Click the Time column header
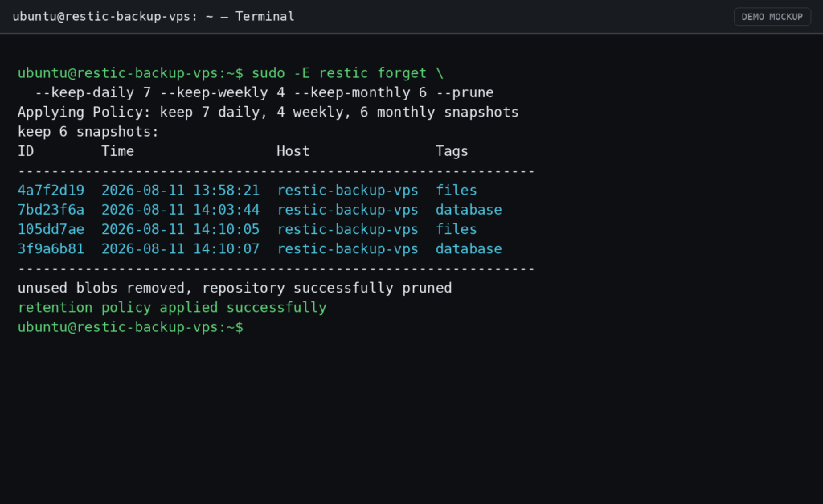Screen dimensions: 823x504 coord(117,151)
